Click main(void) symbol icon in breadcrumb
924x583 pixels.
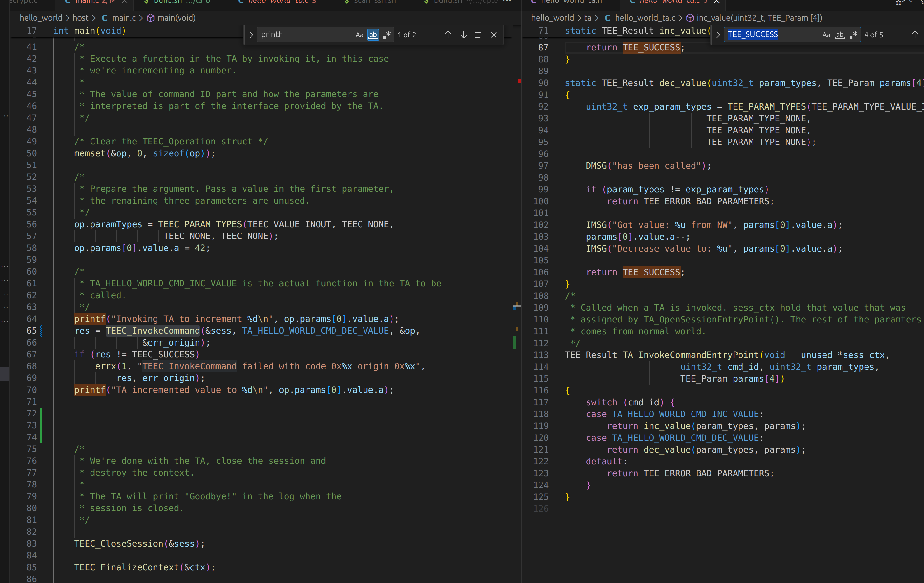151,18
